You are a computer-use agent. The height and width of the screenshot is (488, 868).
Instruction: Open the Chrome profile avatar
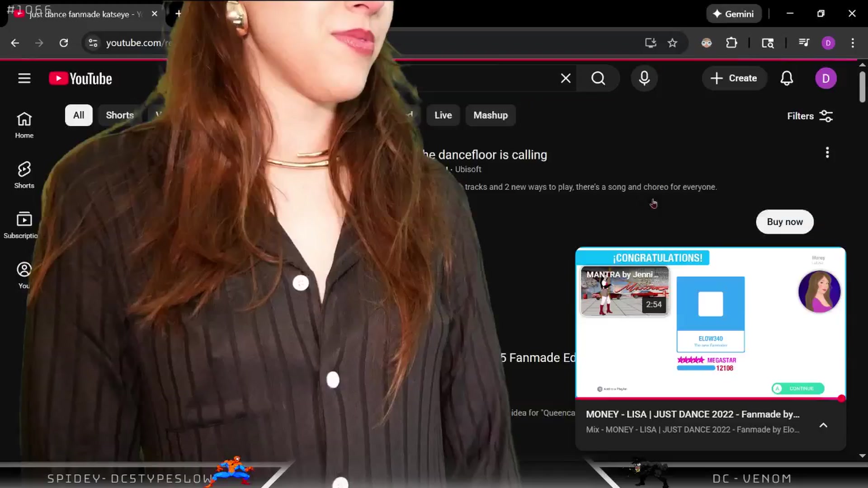pos(828,43)
